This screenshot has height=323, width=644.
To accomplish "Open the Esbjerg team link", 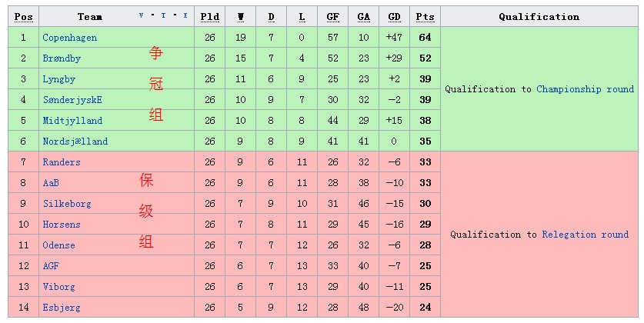I will point(62,308).
